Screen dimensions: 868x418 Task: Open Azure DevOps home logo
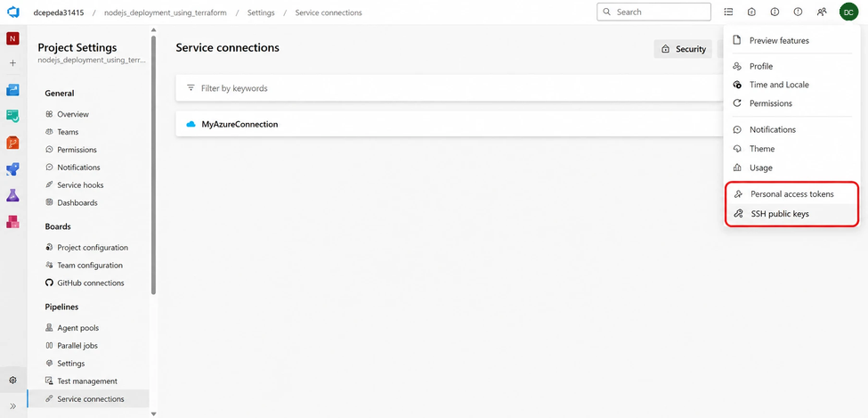(x=12, y=12)
